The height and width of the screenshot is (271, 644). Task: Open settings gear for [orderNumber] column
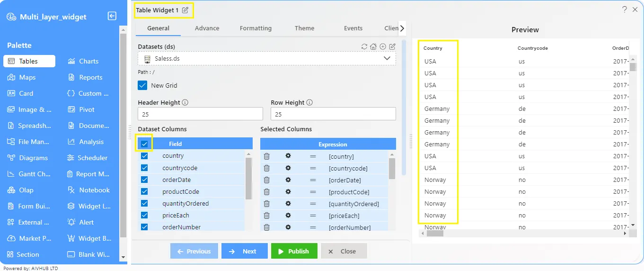(288, 227)
